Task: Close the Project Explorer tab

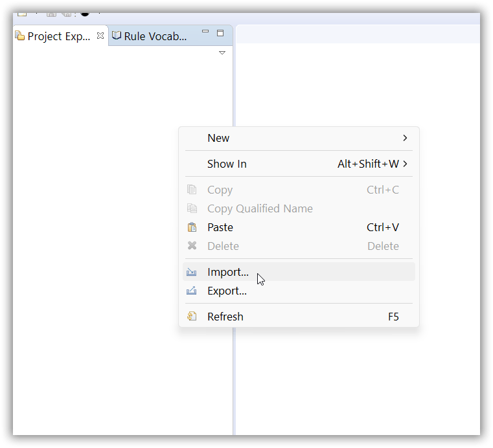Action: (x=100, y=36)
